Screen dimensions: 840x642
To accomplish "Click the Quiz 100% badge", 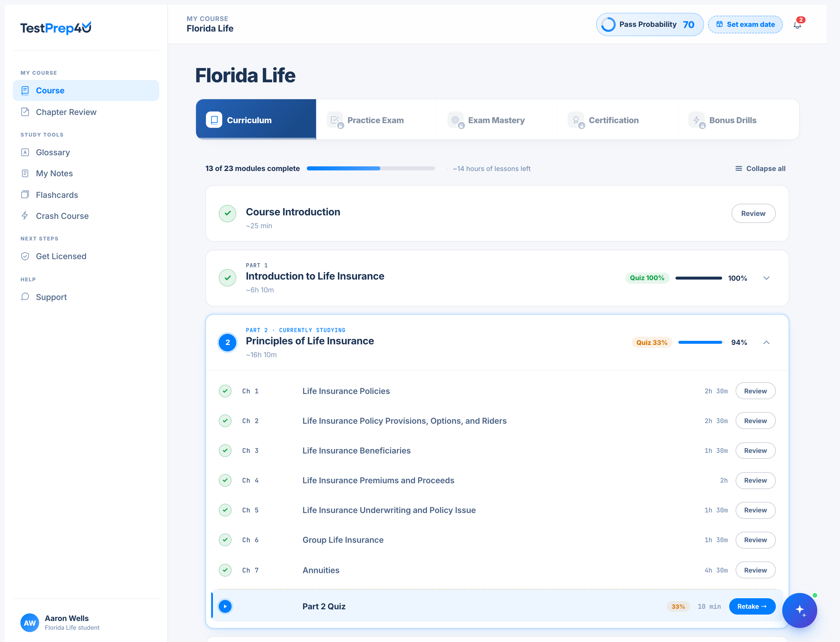I will pos(647,278).
